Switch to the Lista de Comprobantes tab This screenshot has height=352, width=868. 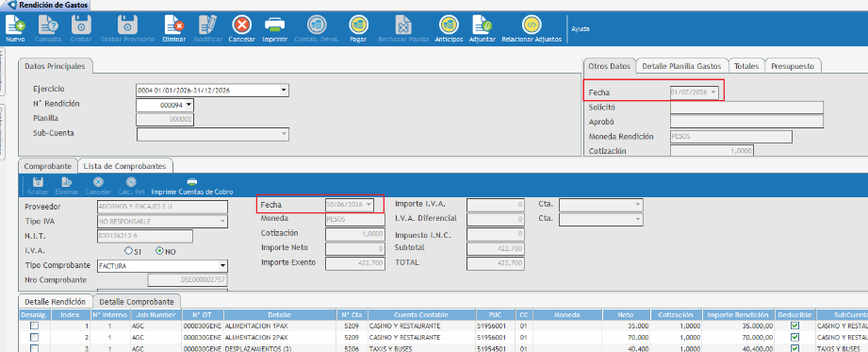point(124,166)
